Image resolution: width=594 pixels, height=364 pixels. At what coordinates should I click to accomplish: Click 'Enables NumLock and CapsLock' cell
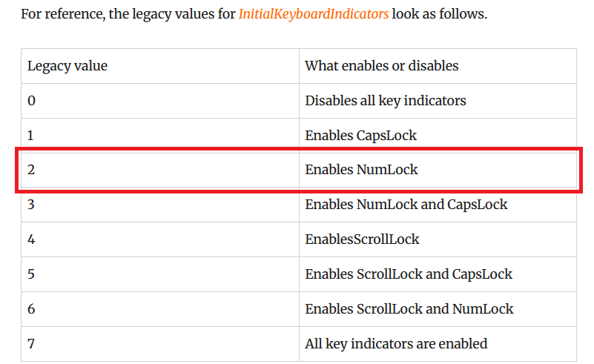(x=438, y=205)
